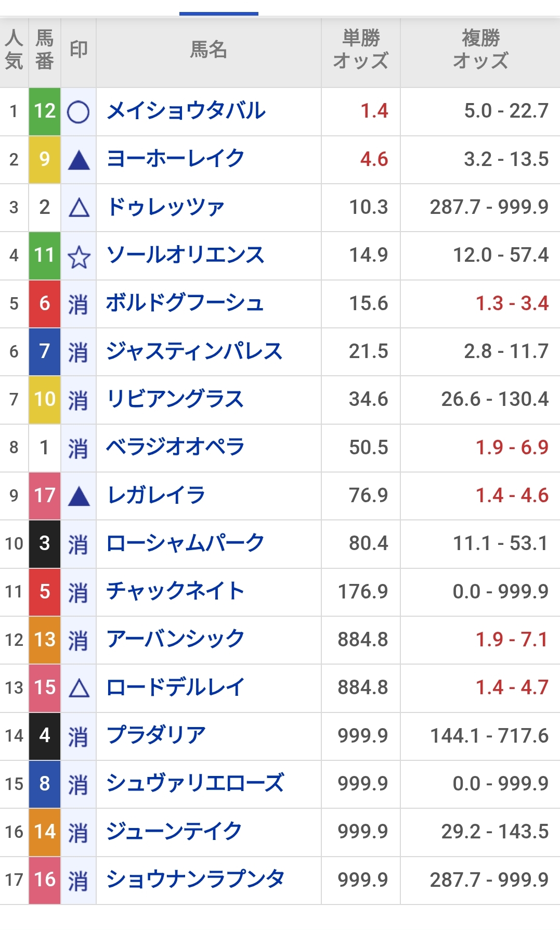Screen dimensions: 560x930
Task: Click the 消 mark for ボルドグフーシュ
Action: pos(78,304)
